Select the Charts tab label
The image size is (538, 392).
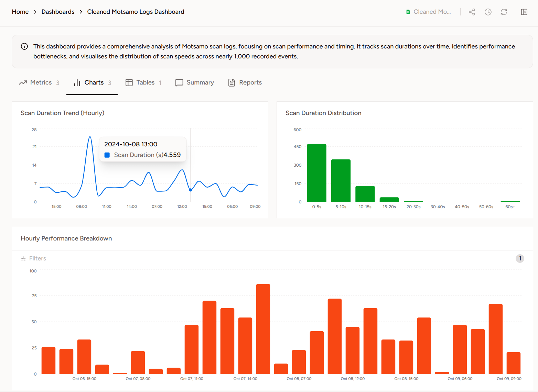94,82
